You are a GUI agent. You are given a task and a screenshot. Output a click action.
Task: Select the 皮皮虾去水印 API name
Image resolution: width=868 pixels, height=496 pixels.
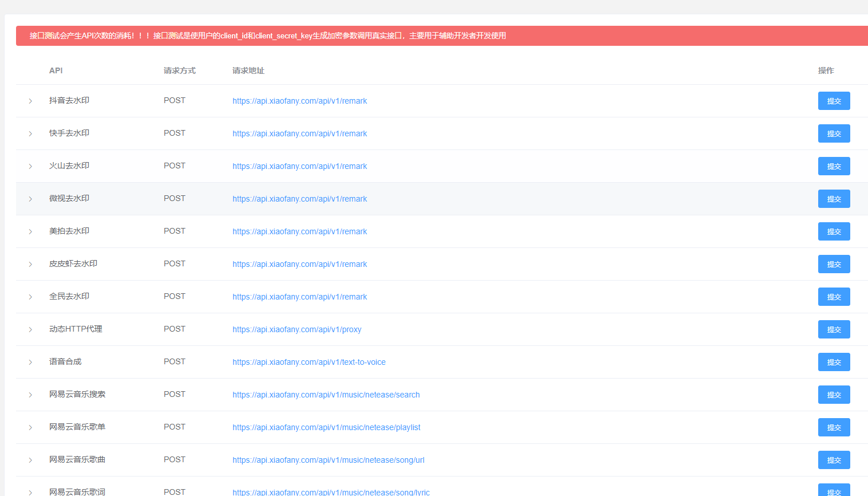click(73, 263)
